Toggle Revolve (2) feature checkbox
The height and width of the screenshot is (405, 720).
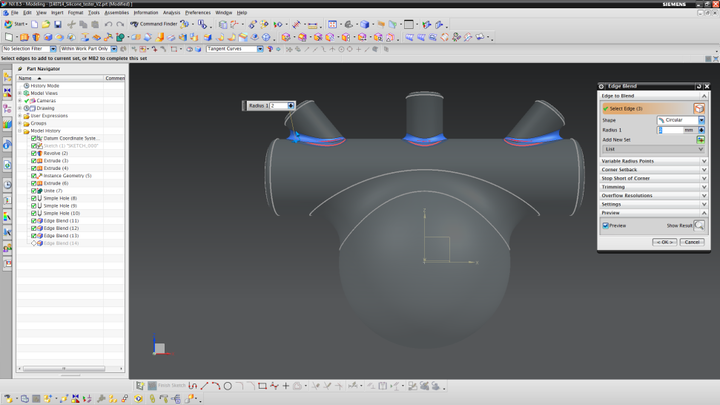click(x=34, y=153)
